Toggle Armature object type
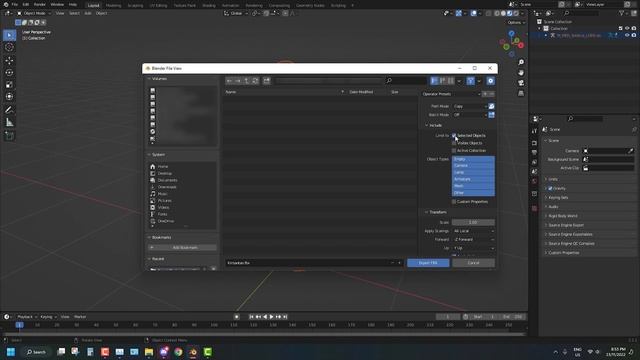 tap(473, 179)
